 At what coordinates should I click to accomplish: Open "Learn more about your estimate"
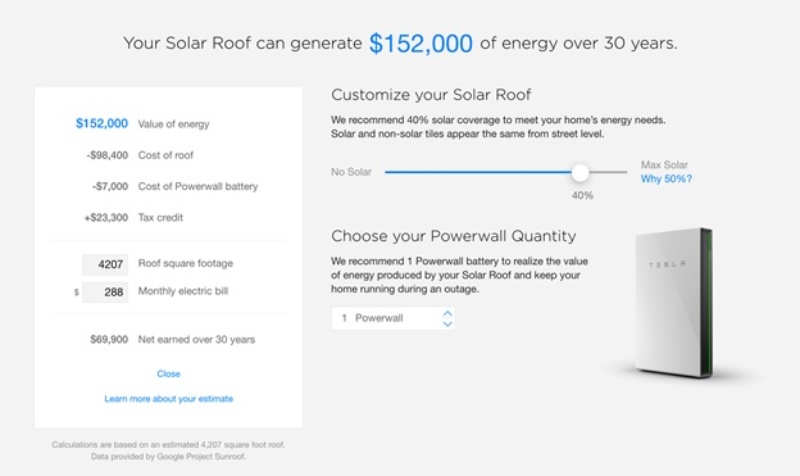click(x=169, y=399)
